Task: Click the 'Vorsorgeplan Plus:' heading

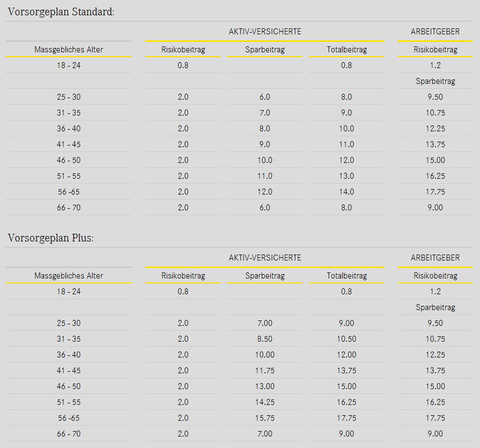Action: click(51, 238)
